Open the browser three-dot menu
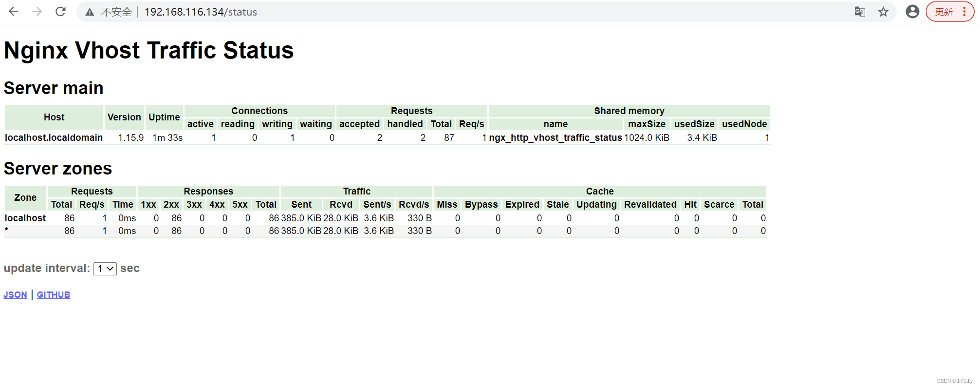980x388 pixels. pos(964,12)
